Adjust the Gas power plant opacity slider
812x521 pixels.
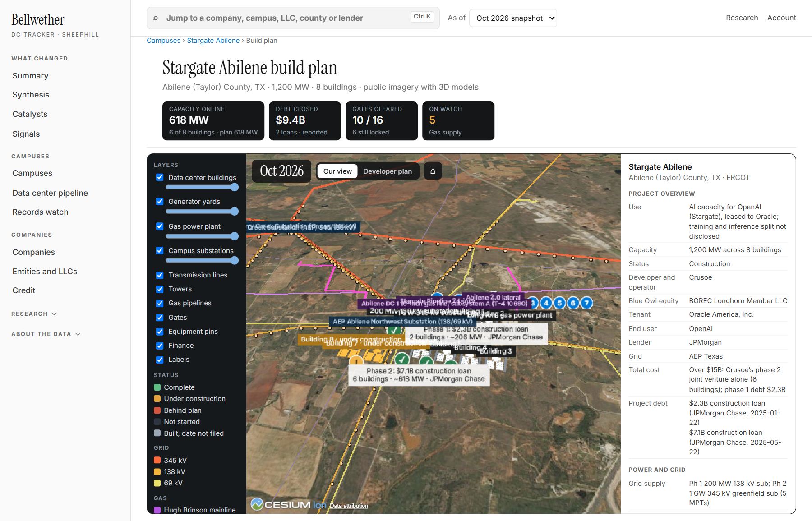point(202,236)
